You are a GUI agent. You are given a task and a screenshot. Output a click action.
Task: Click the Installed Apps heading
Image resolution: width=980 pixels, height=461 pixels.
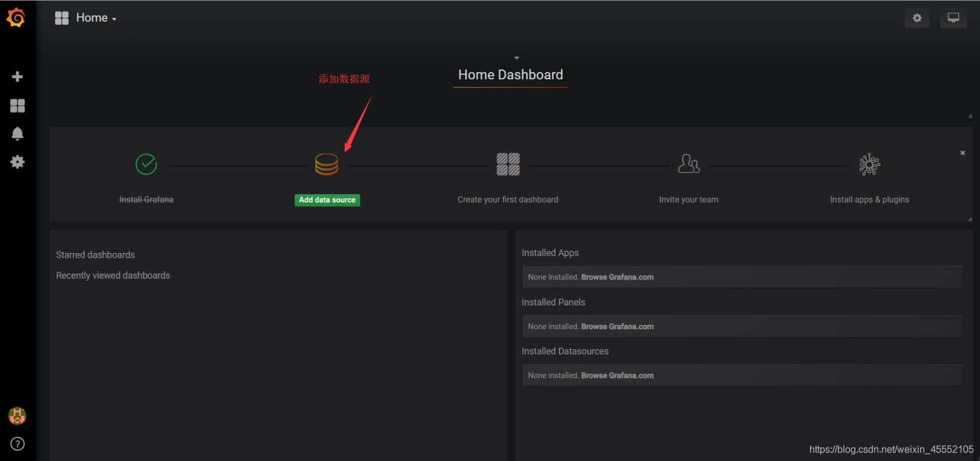[x=550, y=253]
